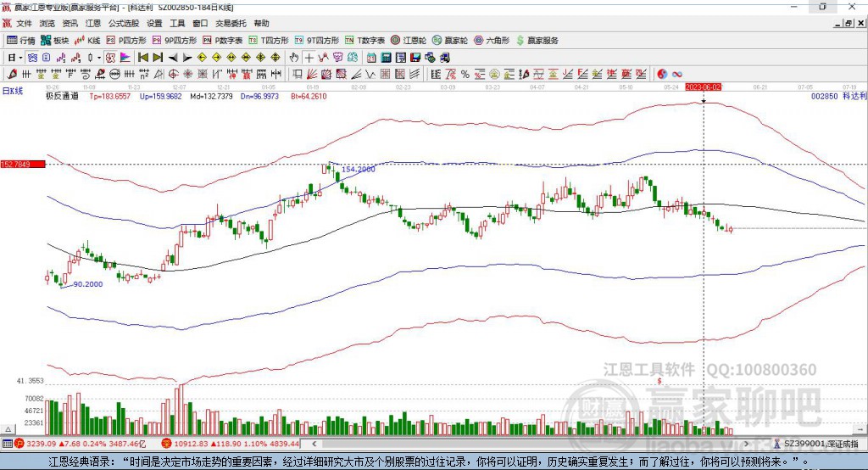Click the black right arrow icon
Image resolution: width=868 pixels, height=470 pixels.
pos(187,58)
